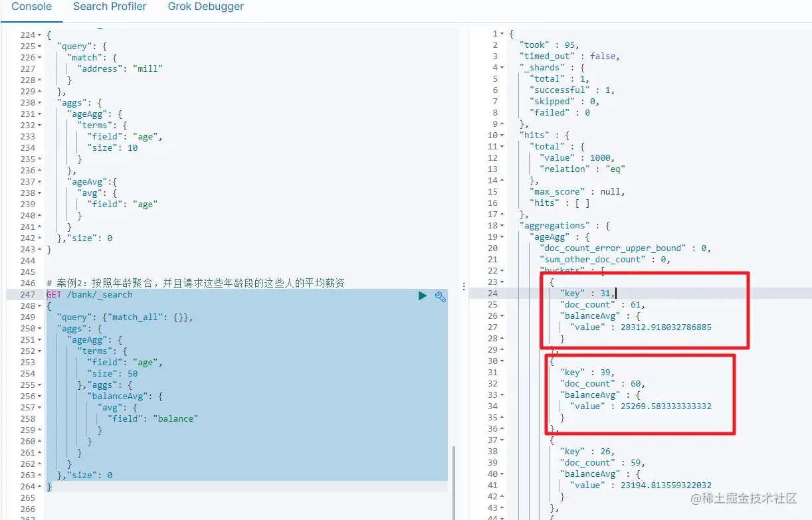Fold the ageAgg block at line 231
Image resolution: width=812 pixels, height=520 pixels.
click(x=39, y=114)
